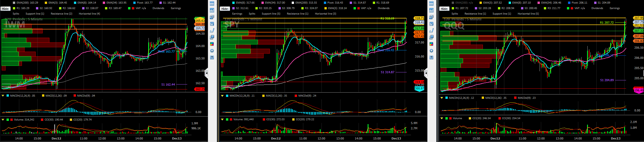This screenshot has height=142, width=644.
Task: Click the 165.63 price label on IWM axis
Action: (200, 21)
